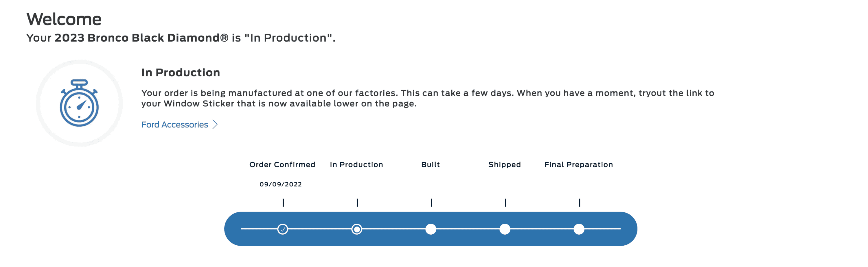Select the Shipped progress dot
This screenshot has height=267, width=868.
click(505, 229)
